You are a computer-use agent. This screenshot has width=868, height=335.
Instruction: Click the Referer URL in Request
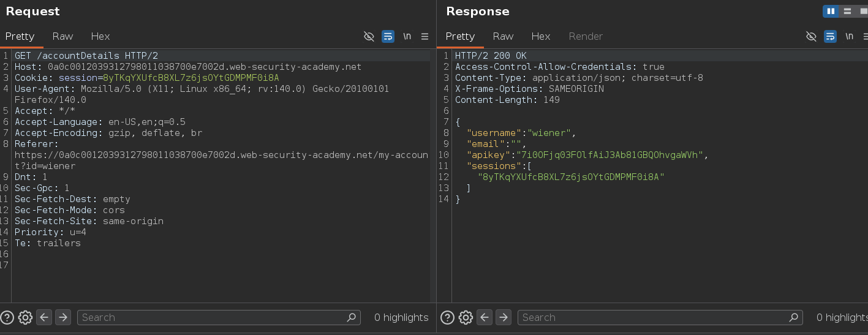[221, 160]
